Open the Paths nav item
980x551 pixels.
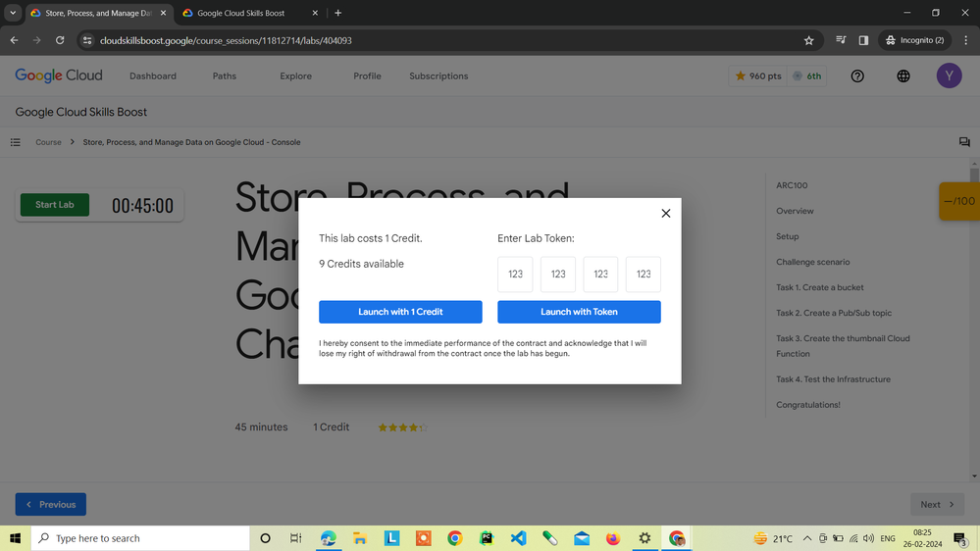225,76
